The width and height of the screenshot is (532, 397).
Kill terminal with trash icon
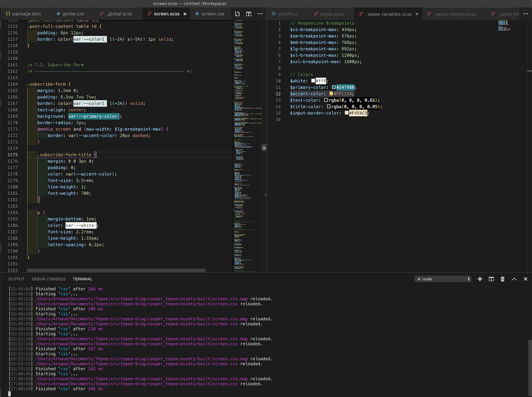(502, 279)
